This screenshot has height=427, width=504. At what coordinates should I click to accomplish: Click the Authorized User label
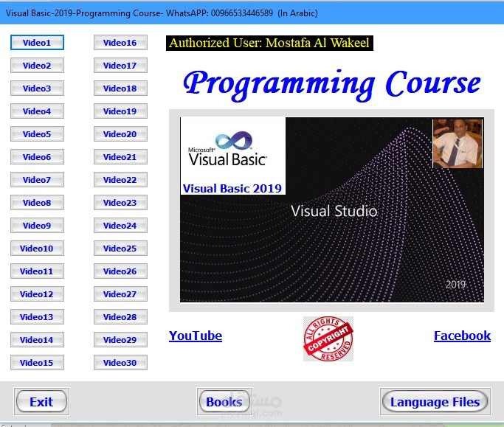(269, 43)
